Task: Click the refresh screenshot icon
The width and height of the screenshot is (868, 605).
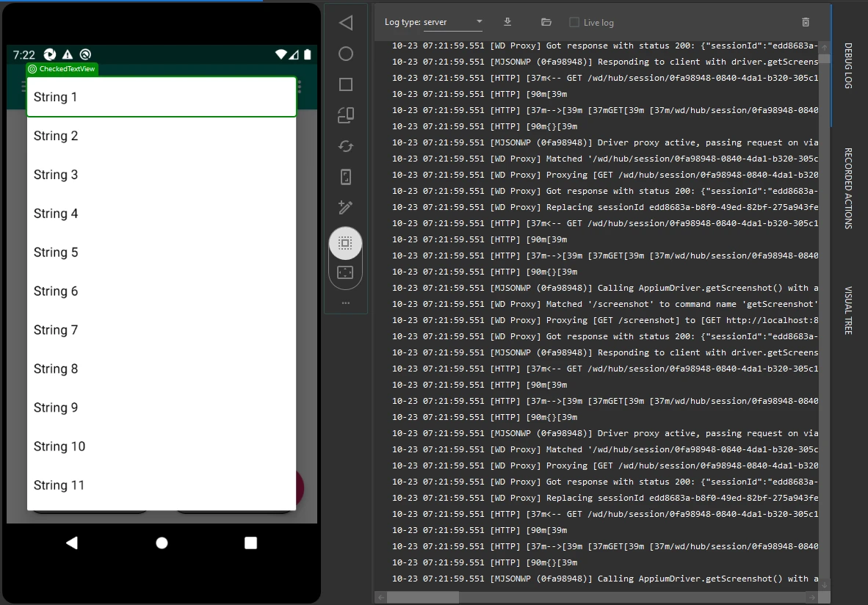Action: point(346,146)
